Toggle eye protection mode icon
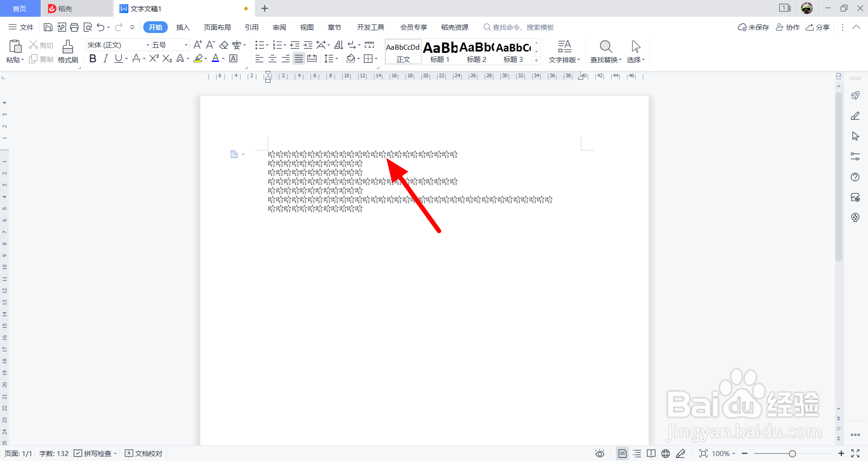 600,453
